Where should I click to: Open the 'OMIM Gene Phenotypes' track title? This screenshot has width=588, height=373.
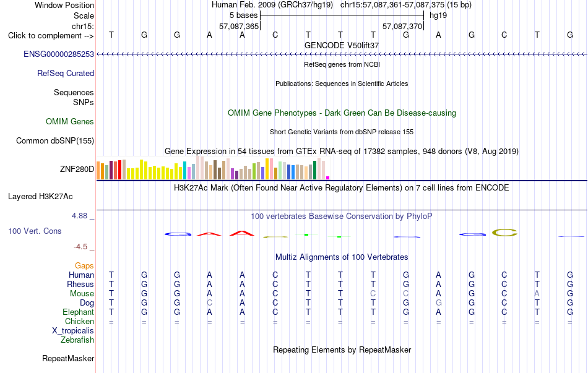click(x=342, y=113)
